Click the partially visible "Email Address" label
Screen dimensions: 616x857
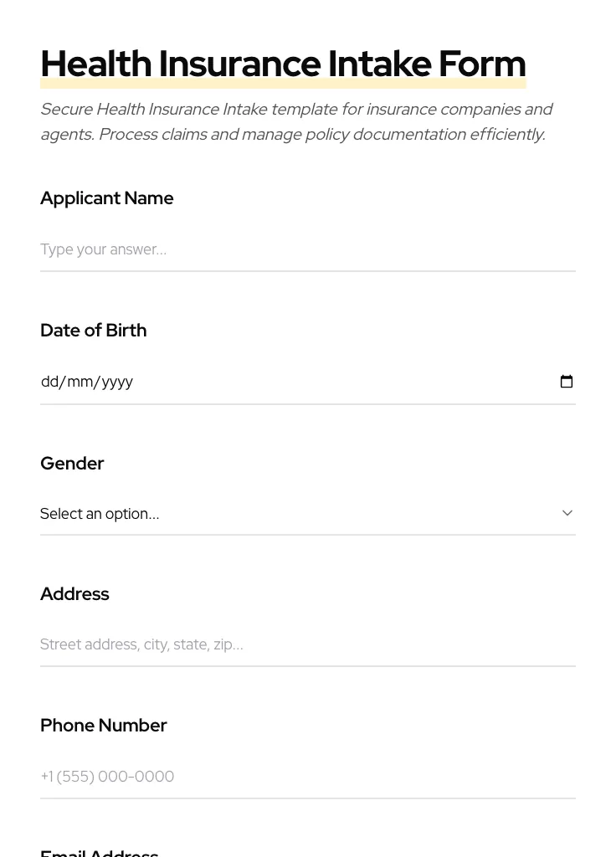tap(99, 853)
